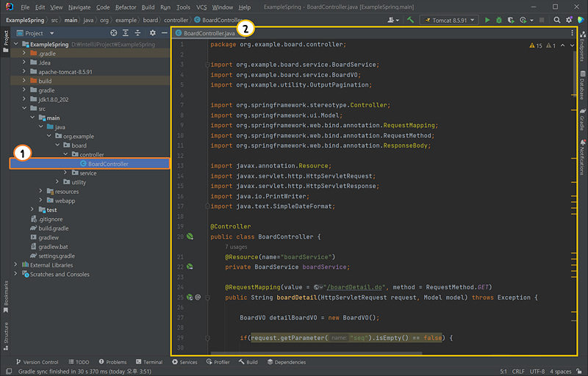Viewport: 588px width, 376px height.
Task: Open the Build menu
Action: tap(148, 7)
